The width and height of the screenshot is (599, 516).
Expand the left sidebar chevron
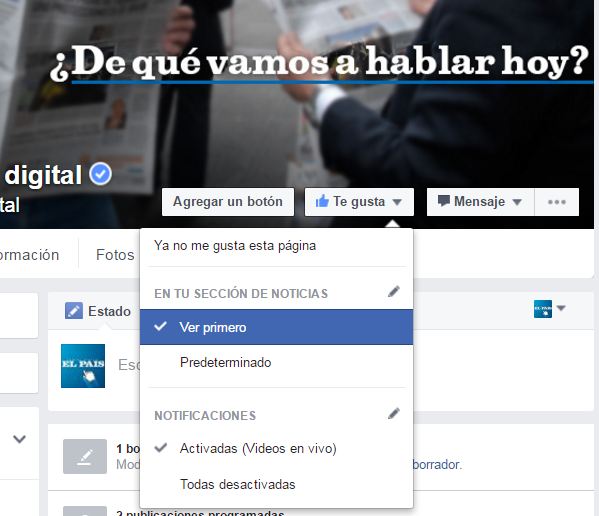coord(19,439)
